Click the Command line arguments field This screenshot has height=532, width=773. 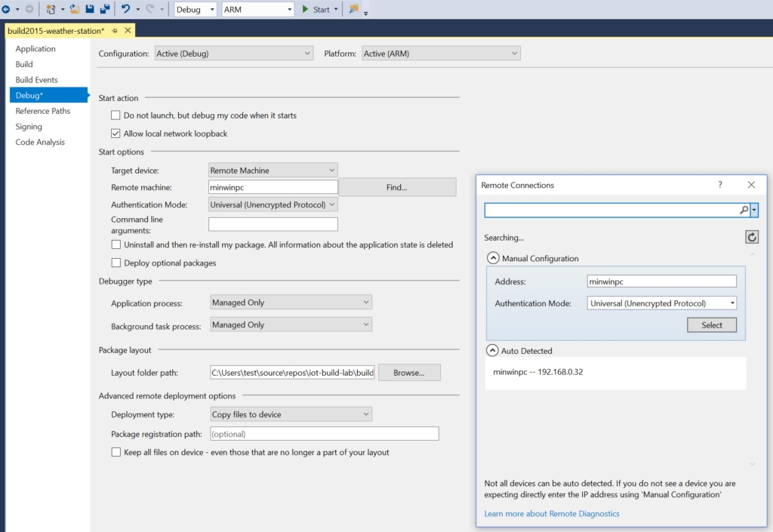point(273,224)
